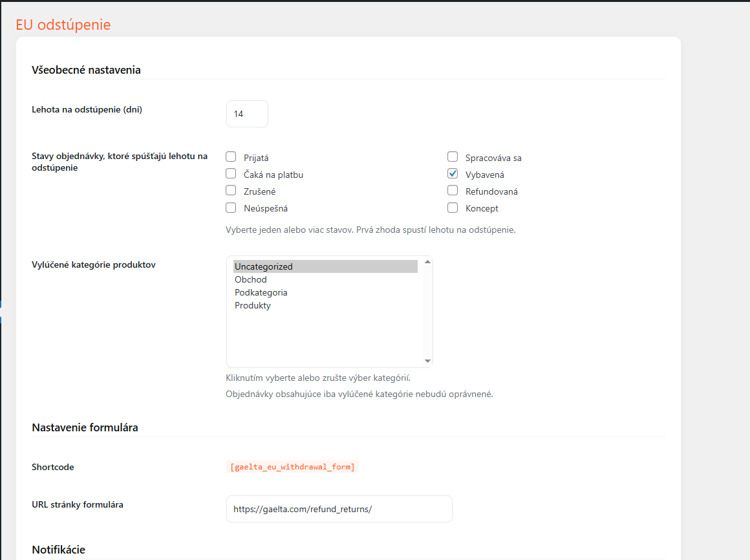Enable the Refundovaná checkbox
The image size is (750, 560).
[x=453, y=190]
